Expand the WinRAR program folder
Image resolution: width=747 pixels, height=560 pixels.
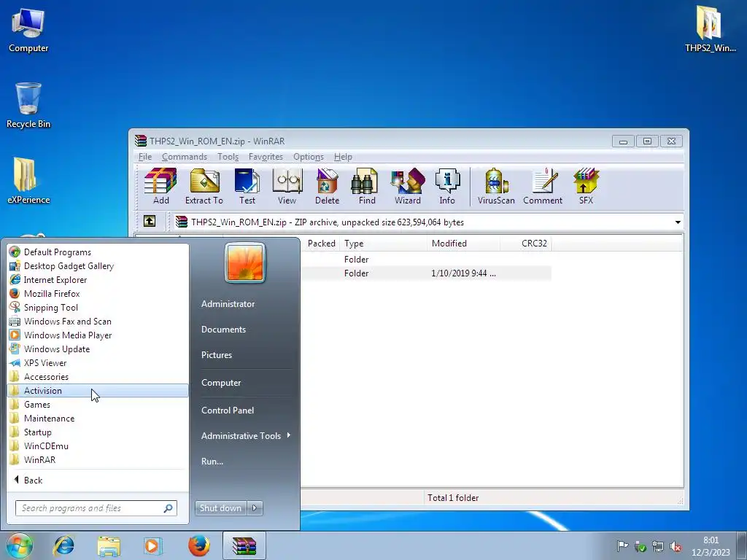click(98, 459)
